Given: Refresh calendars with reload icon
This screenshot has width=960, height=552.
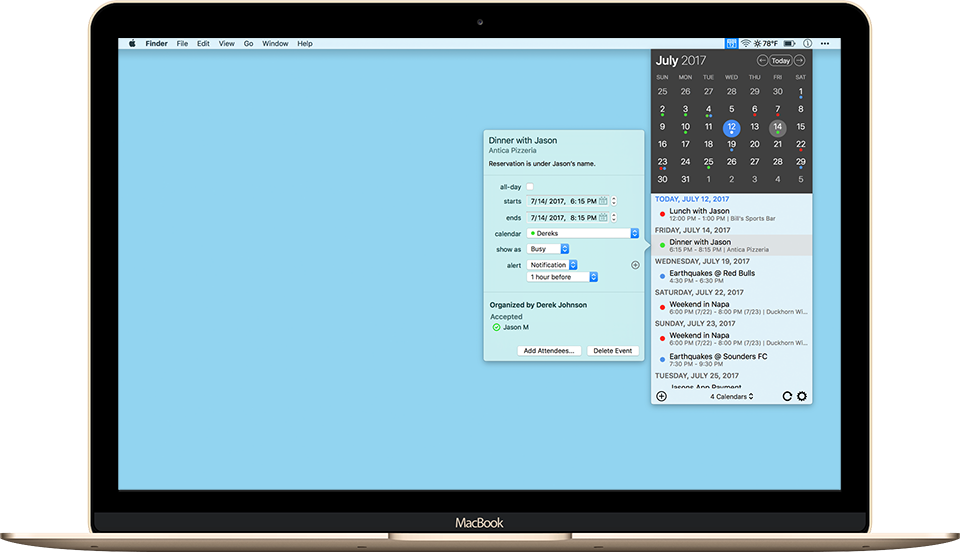Looking at the screenshot, I should 787,396.
